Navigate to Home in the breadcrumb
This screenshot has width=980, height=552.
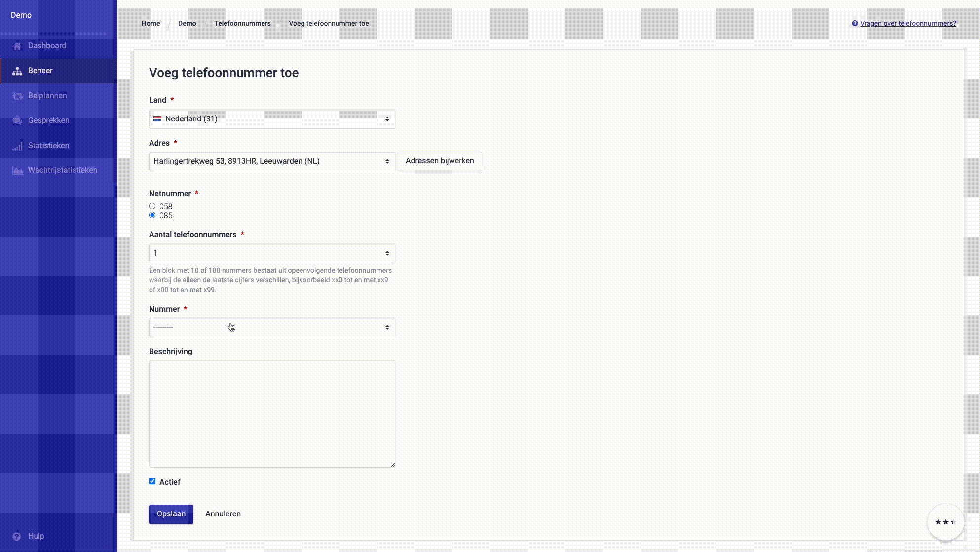pyautogui.click(x=151, y=23)
